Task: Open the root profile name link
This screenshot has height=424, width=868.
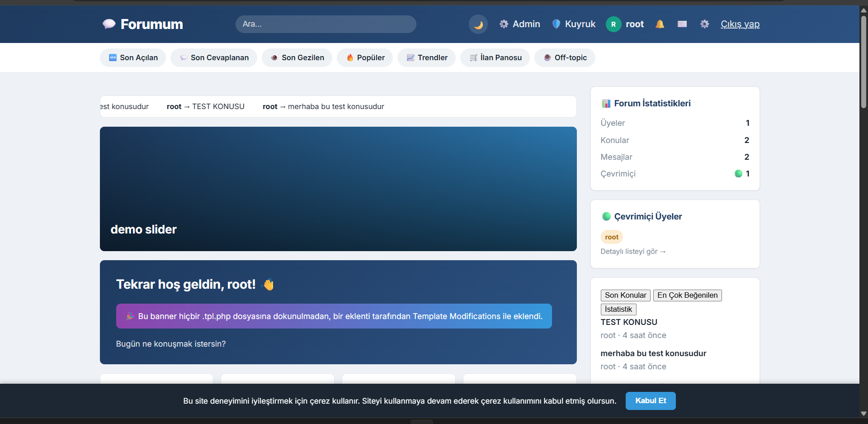Action: point(635,24)
